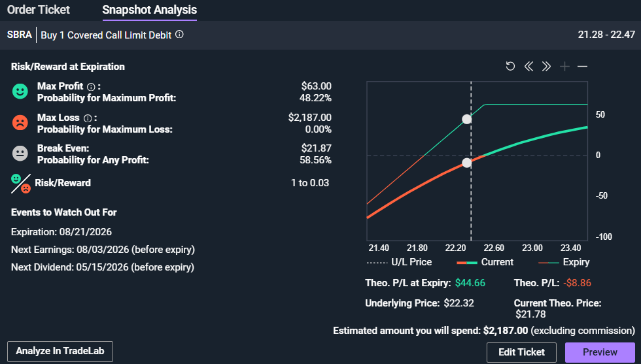Click Theo. P/L value -$8.86
The width and height of the screenshot is (641, 364).
(577, 283)
